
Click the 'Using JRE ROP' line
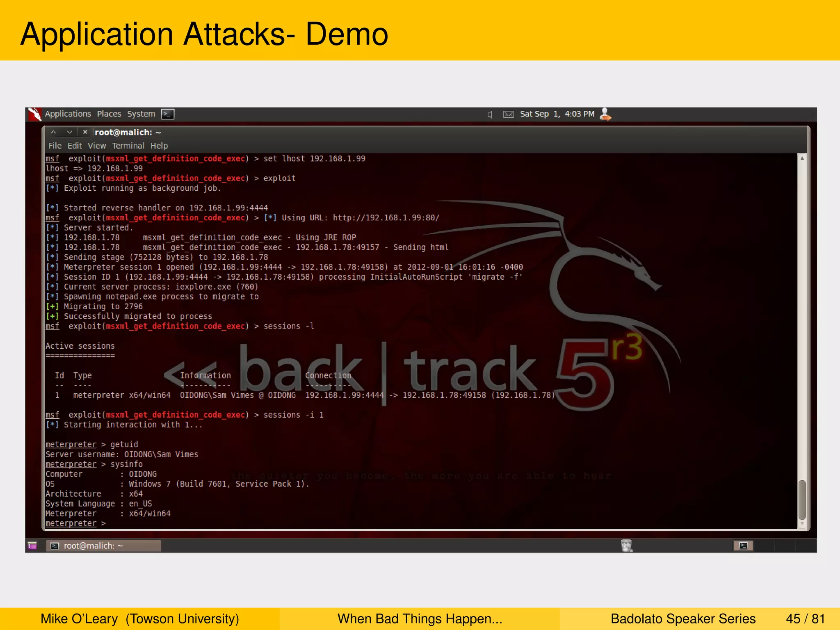pyautogui.click(x=201, y=237)
